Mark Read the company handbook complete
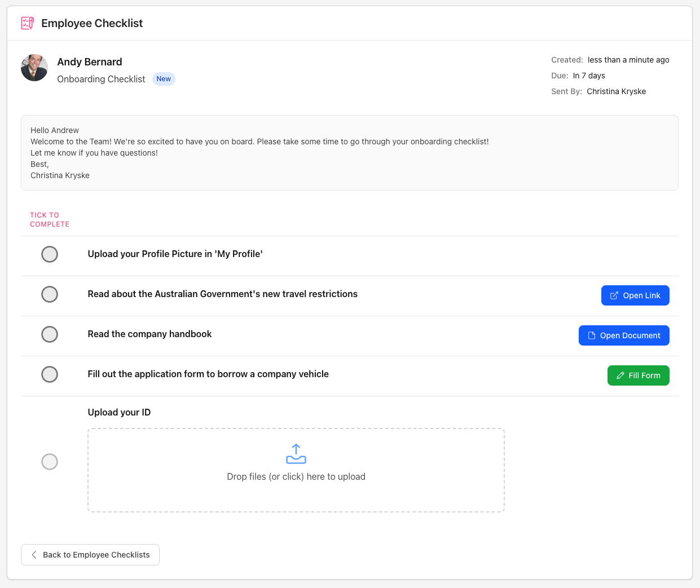The width and height of the screenshot is (700, 588). 50,334
